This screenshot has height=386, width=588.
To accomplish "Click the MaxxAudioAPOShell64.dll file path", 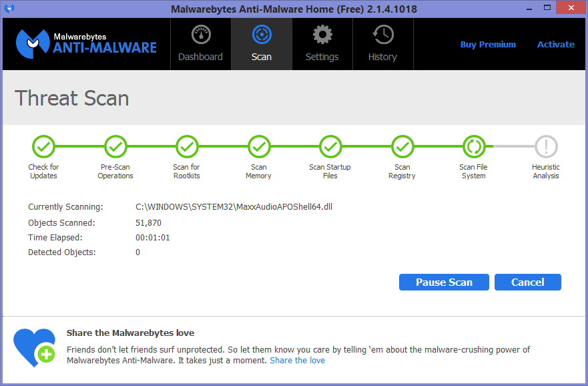I will tap(234, 207).
